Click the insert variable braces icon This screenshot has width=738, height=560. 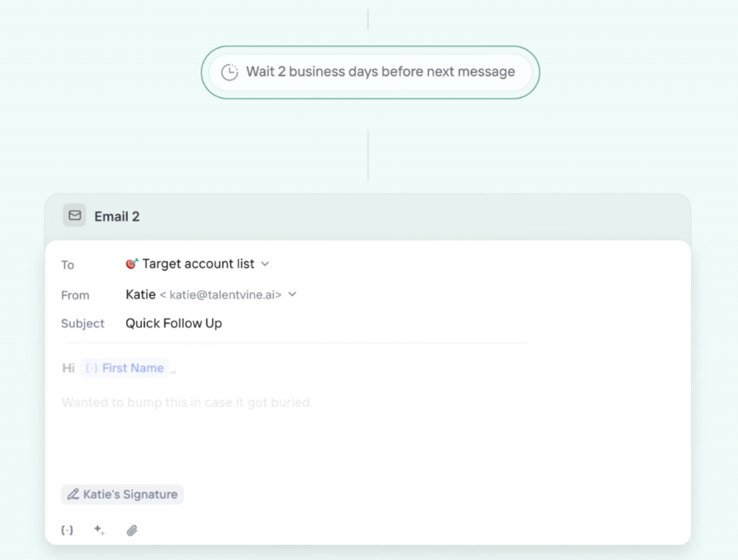tap(67, 530)
